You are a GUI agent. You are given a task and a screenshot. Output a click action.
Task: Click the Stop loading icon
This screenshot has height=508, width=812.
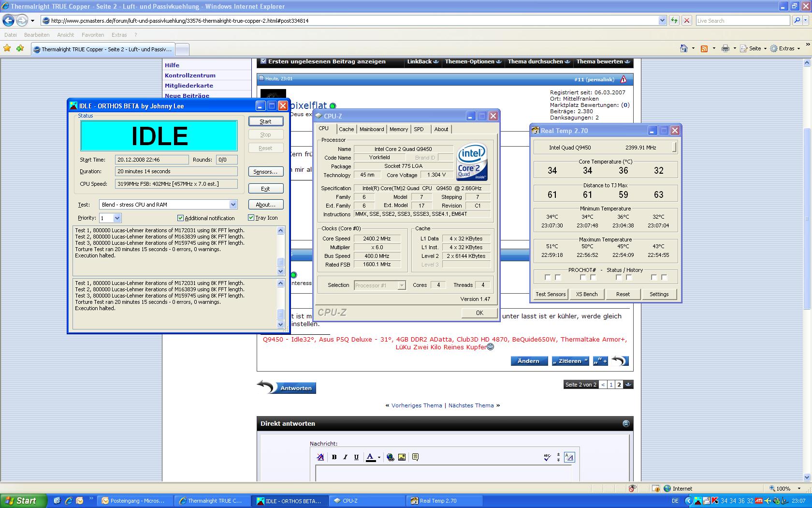[686, 20]
